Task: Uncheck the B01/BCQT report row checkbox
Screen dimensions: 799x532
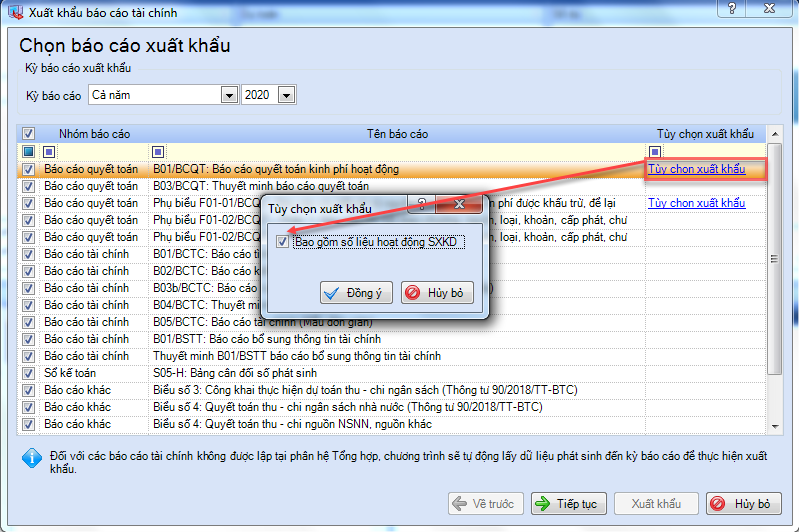Action: click(28, 169)
